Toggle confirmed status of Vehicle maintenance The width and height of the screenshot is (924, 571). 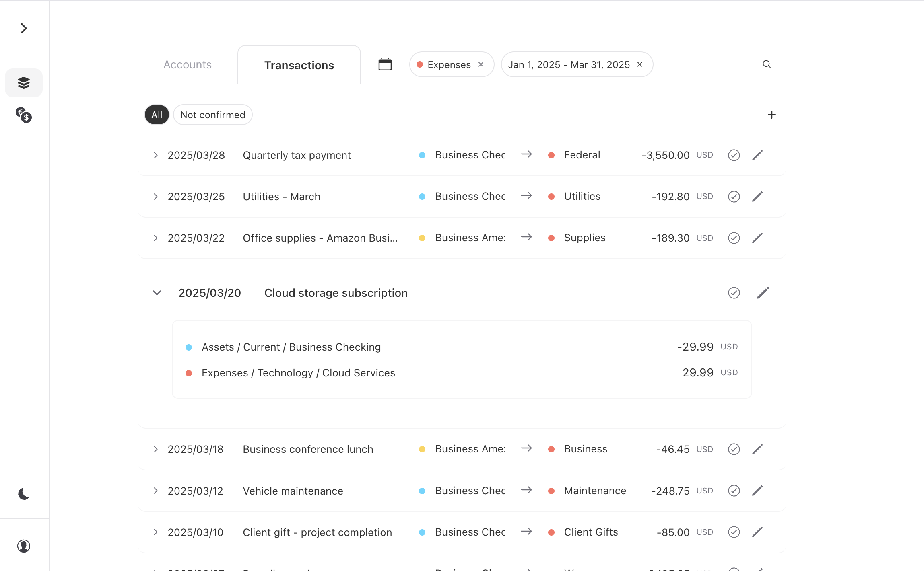point(734,491)
